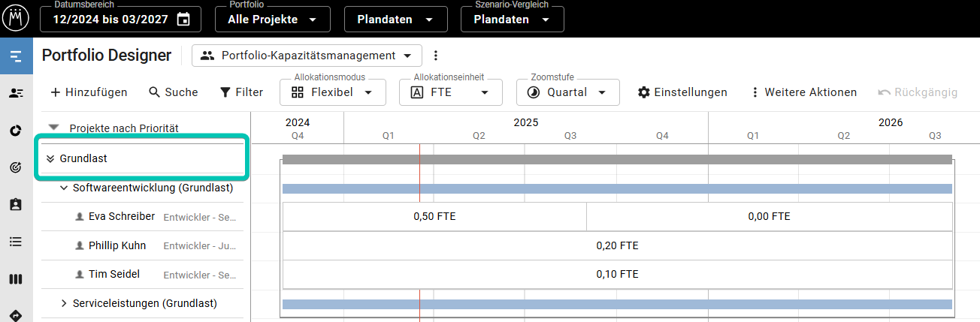Open the pie chart sidebar icon

[x=16, y=131]
